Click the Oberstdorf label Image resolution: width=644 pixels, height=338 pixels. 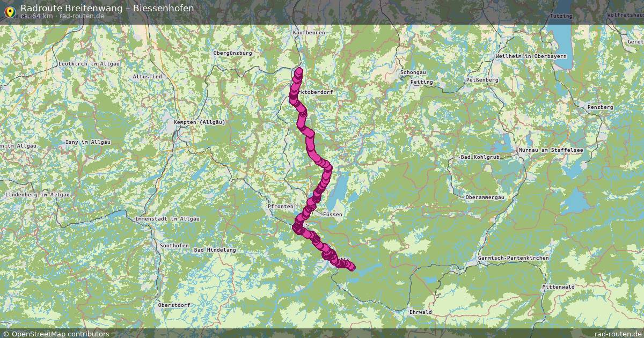[174, 305]
